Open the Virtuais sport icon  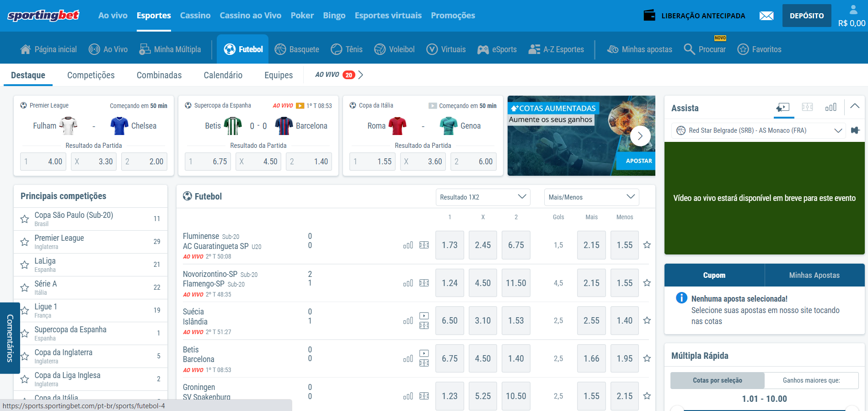(432, 49)
